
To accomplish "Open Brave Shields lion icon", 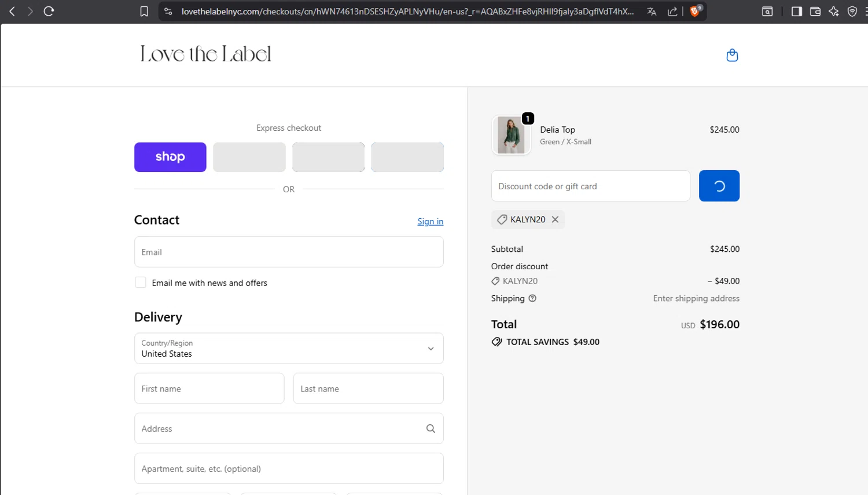I will tap(696, 10).
